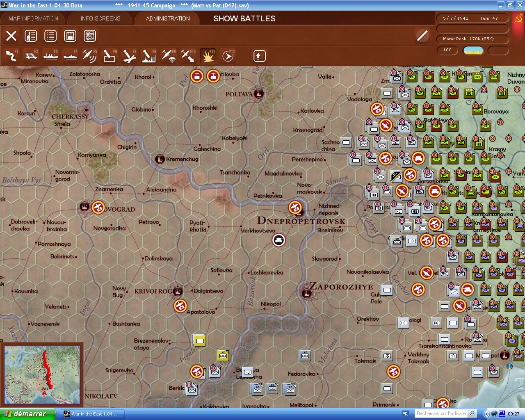The width and height of the screenshot is (525, 420).
Task: Click the KRIVOI ROG city label
Action: tap(153, 291)
